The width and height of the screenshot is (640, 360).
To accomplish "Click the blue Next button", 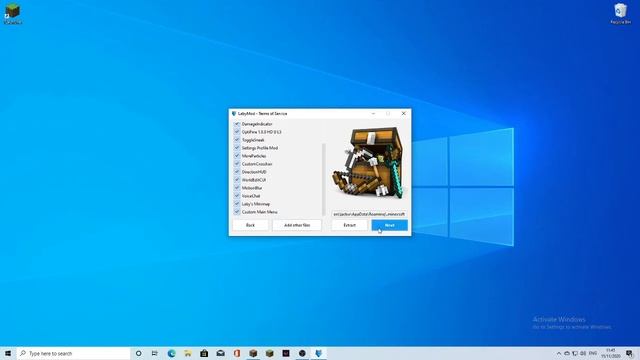I will coord(389,225).
